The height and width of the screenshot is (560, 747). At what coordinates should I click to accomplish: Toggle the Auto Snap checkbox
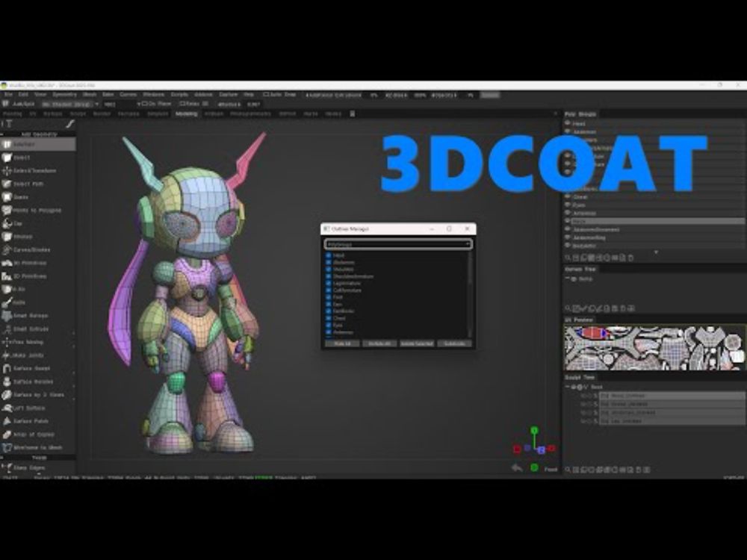click(x=266, y=95)
